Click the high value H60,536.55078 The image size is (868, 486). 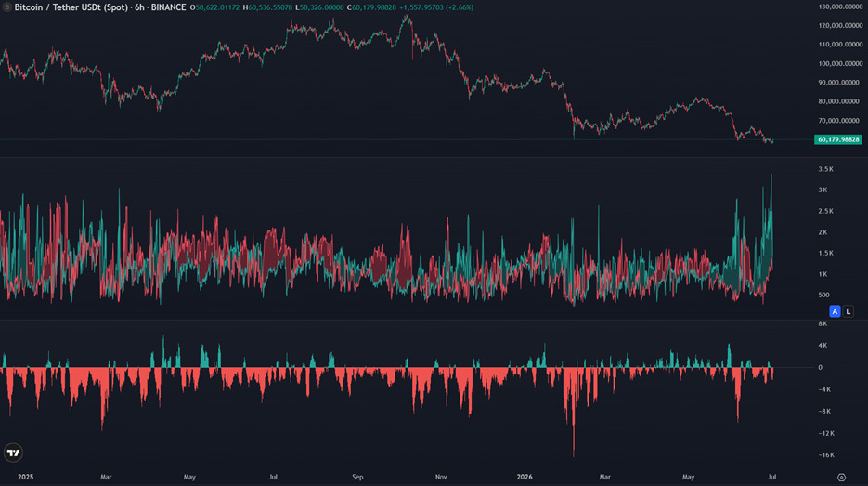[267, 7]
